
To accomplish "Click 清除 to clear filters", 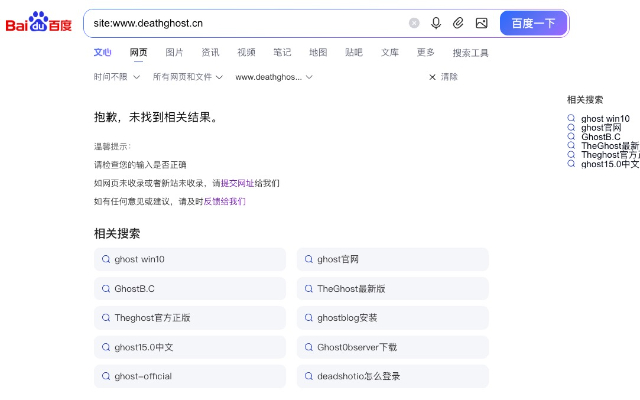I will (449, 77).
